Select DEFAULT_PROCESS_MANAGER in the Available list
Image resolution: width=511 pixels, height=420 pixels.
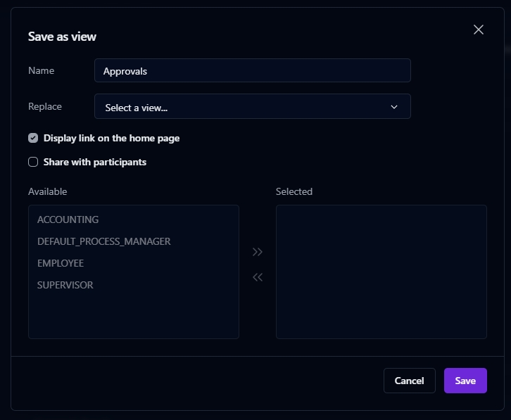coord(104,241)
